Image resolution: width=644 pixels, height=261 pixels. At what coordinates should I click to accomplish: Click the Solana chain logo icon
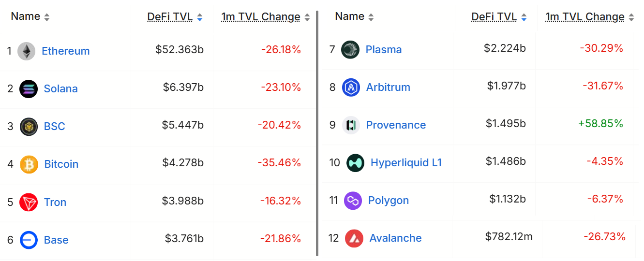pyautogui.click(x=29, y=88)
